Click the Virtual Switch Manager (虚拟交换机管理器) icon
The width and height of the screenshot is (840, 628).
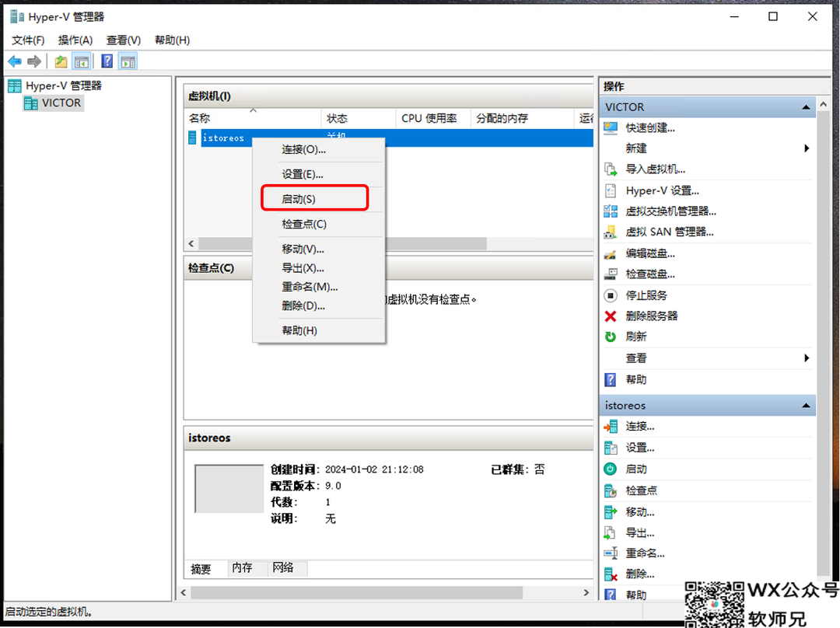pos(611,211)
